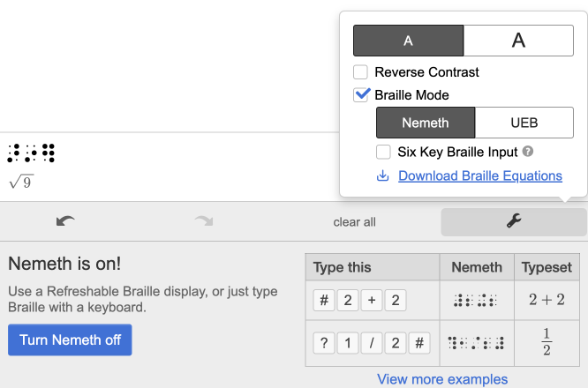Screen dimensions: 588x388
Task: Click clear all to reset input
Action: (x=354, y=221)
